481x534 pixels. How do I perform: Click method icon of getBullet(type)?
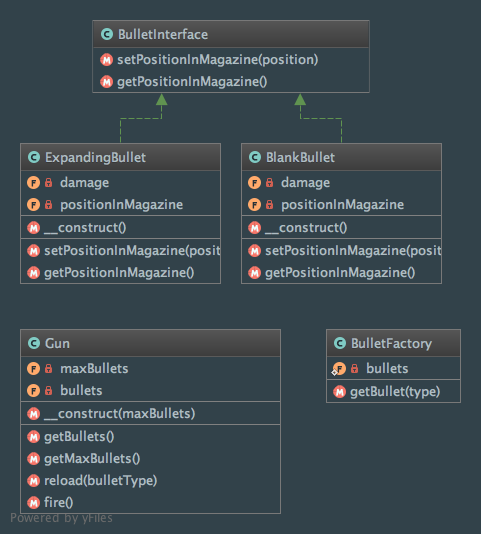[339, 392]
